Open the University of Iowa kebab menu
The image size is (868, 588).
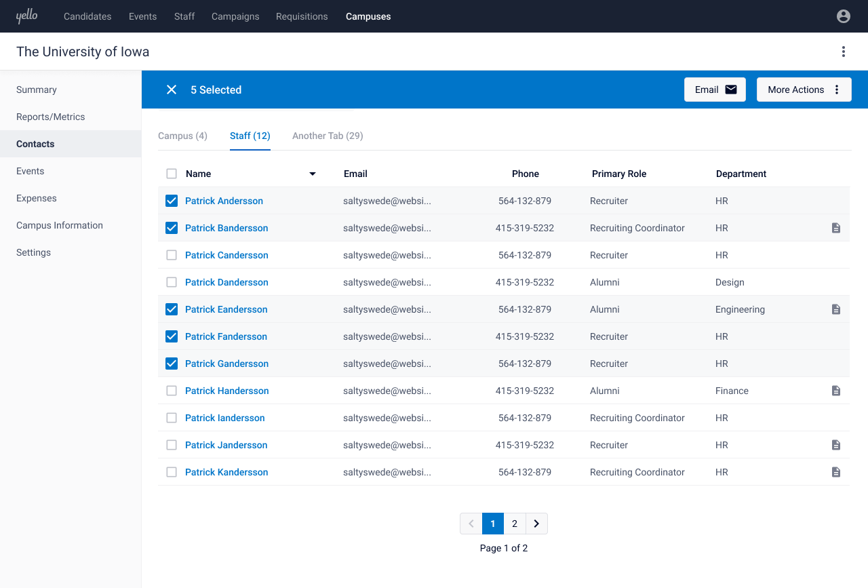point(844,52)
